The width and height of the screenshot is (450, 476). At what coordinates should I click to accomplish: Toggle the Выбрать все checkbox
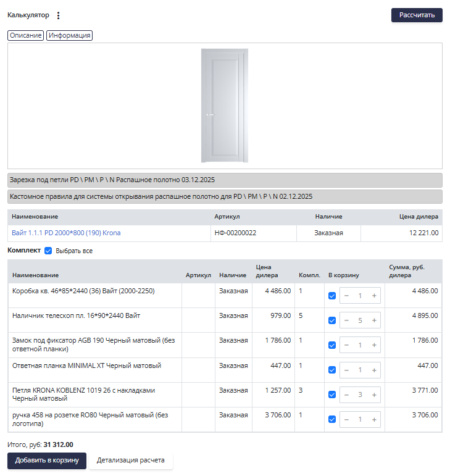(48, 251)
